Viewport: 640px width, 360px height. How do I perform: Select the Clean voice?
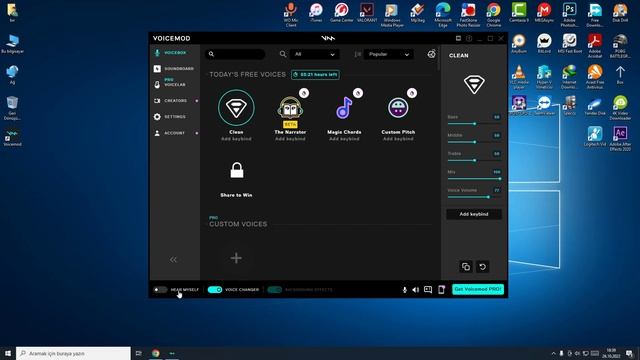point(236,108)
